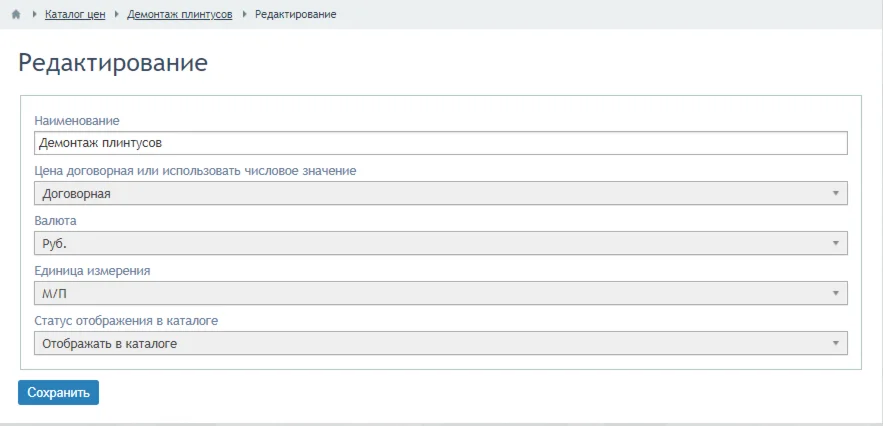Click the Статус отображения в каталоге label

[x=126, y=321]
